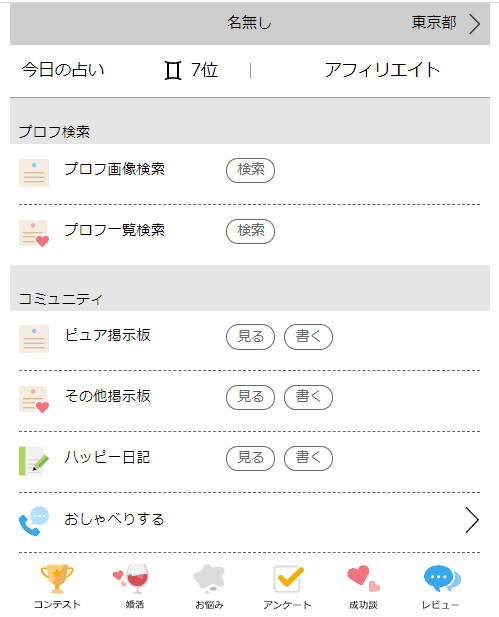Click the Gemini zodiac symbol

[173, 70]
